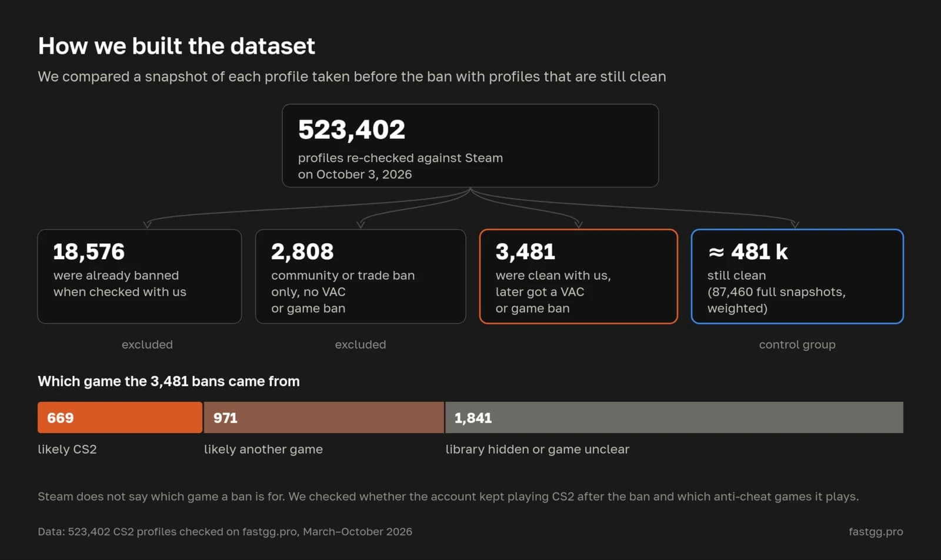Open the fastgg.pro credit at bottom right
The image size is (941, 560).
[x=876, y=532]
